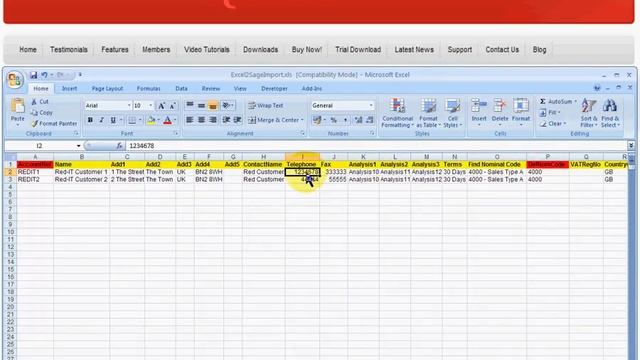Expand the Fill dropdown
Screen dimensions: 640x360
click(x=559, y=112)
